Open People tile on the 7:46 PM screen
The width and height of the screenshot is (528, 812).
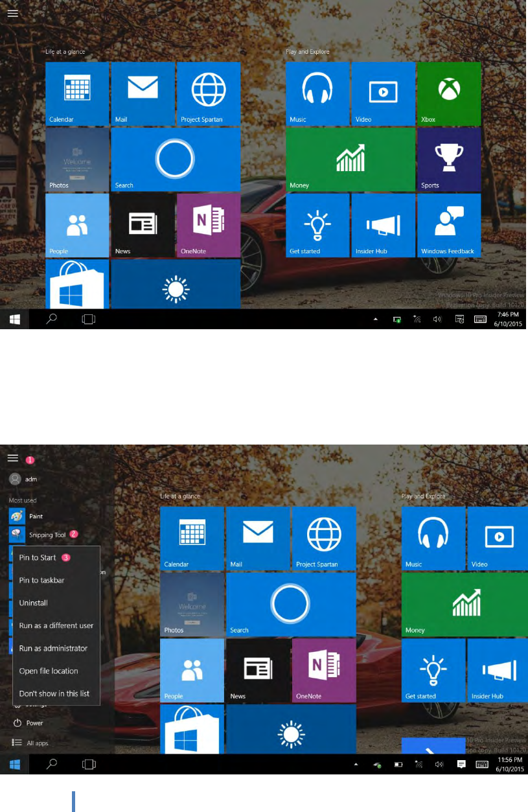pyautogui.click(x=77, y=225)
